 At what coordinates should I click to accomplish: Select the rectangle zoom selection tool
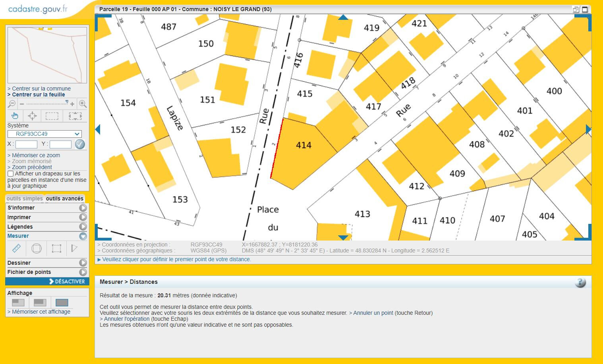pyautogui.click(x=52, y=116)
